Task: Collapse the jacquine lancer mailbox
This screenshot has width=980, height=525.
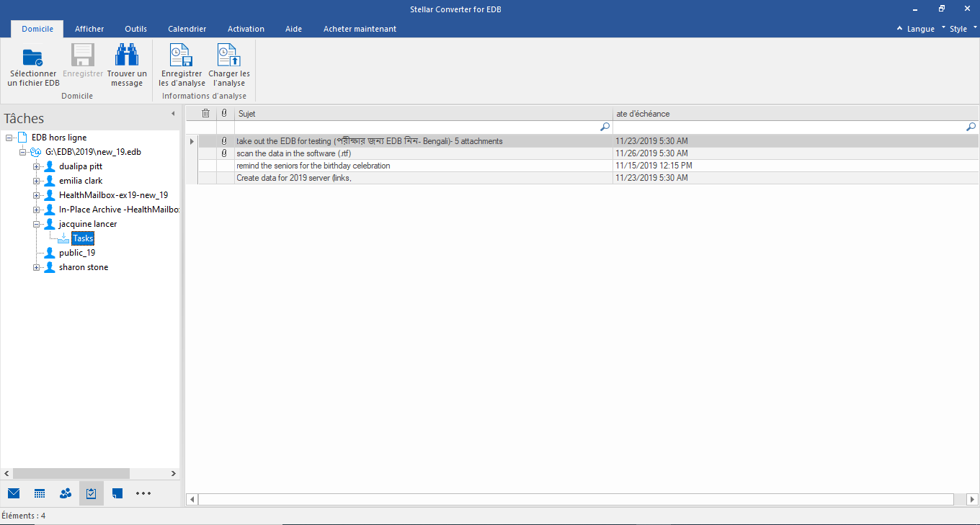Action: [x=36, y=224]
